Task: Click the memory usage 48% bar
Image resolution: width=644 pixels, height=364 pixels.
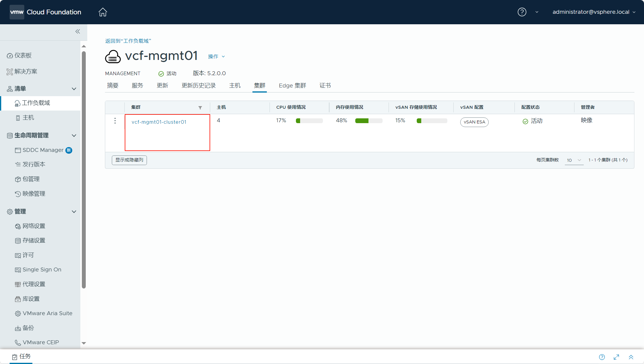Action: [x=368, y=121]
